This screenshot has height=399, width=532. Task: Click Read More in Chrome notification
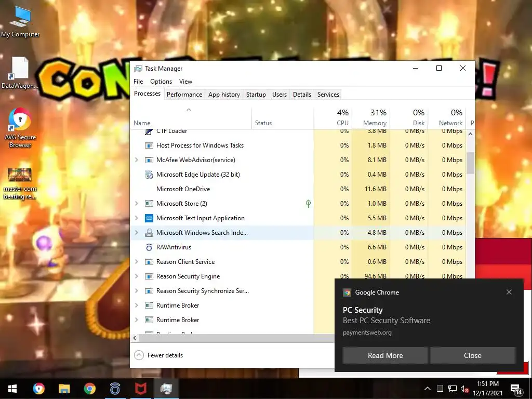pyautogui.click(x=385, y=355)
